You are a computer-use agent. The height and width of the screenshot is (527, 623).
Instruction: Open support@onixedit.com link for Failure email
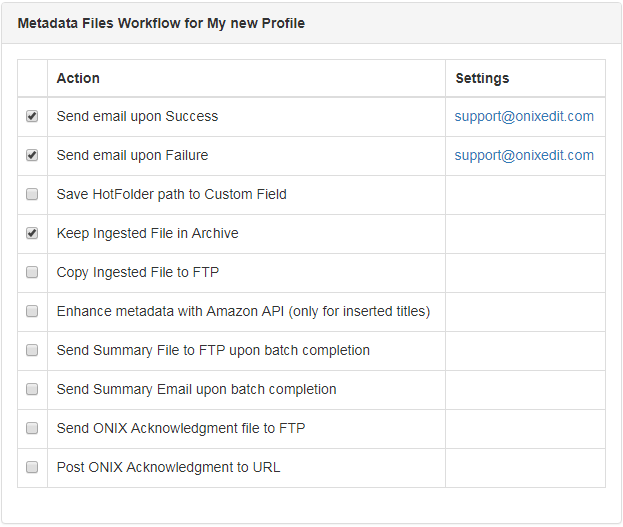click(x=524, y=155)
